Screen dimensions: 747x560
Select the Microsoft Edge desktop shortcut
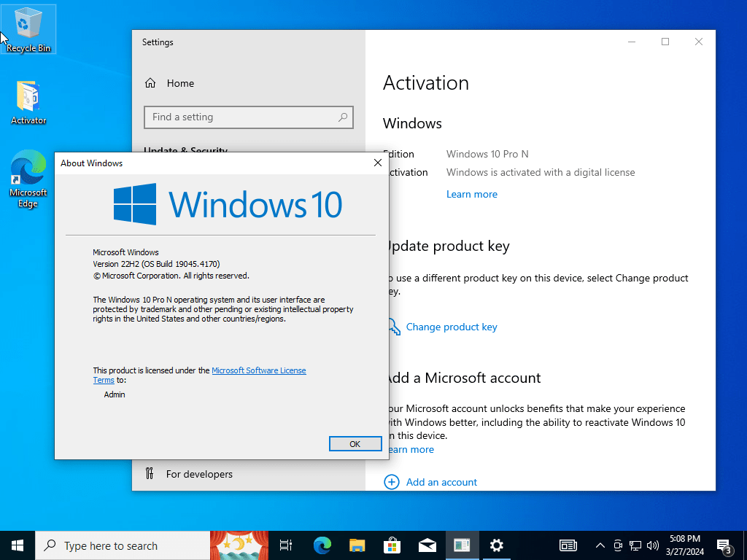point(28,179)
